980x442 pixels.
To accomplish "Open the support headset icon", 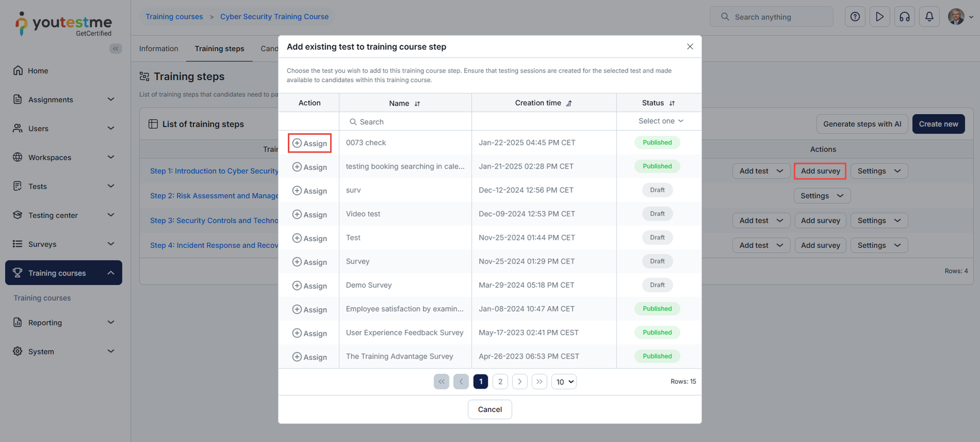I will (905, 17).
